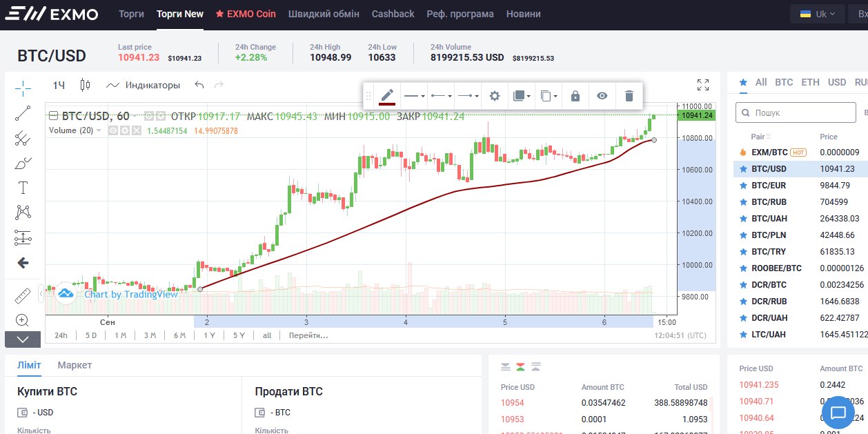The height and width of the screenshot is (434, 868).
Task: Enter fullscreen chart mode
Action: [x=703, y=85]
